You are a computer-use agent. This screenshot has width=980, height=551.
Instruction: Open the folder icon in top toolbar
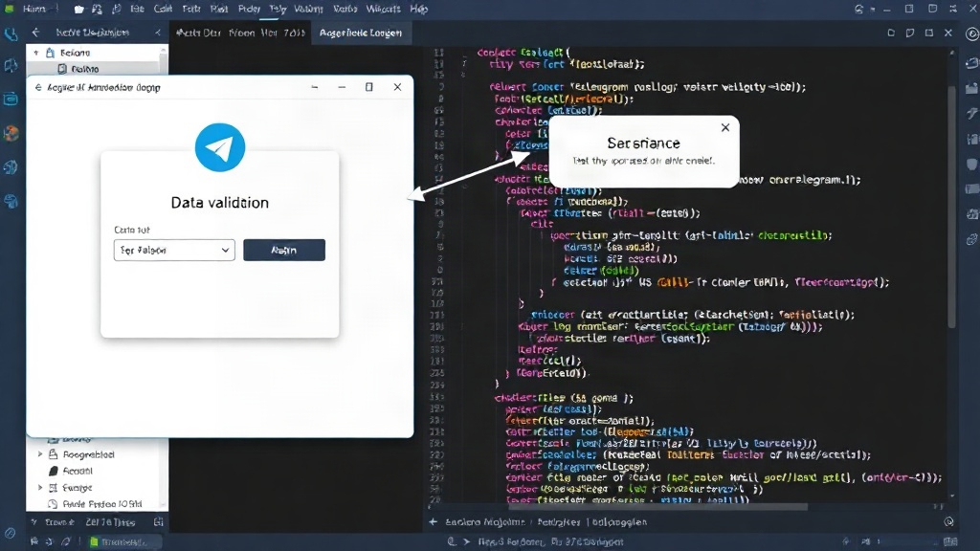coord(78,10)
